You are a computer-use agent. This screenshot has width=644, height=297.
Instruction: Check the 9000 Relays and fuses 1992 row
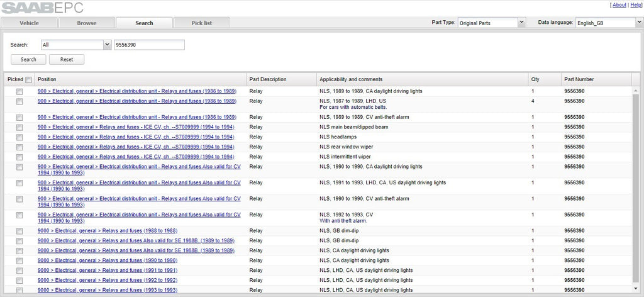coord(19,281)
